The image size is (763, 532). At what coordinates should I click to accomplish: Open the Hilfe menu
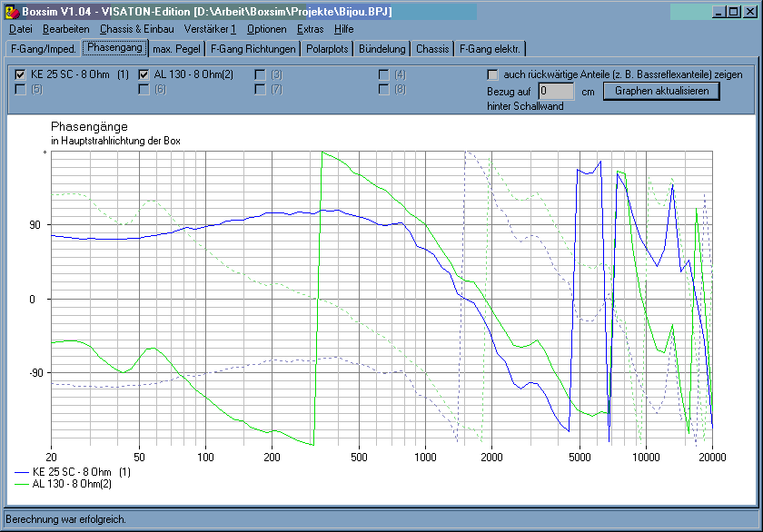[344, 29]
